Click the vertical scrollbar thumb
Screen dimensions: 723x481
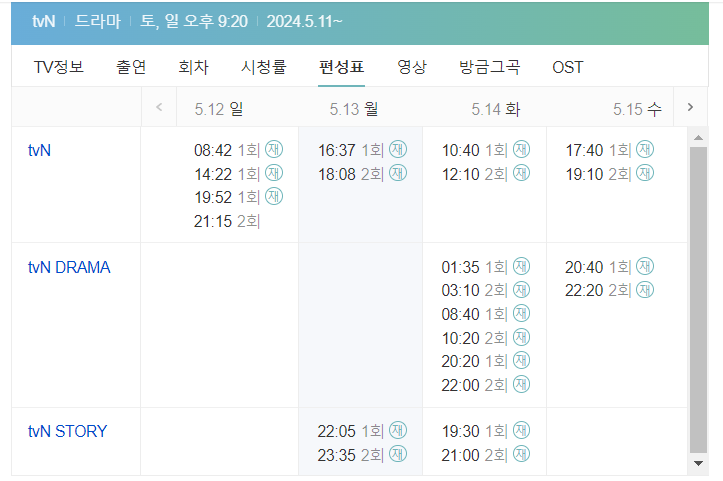[698, 300]
